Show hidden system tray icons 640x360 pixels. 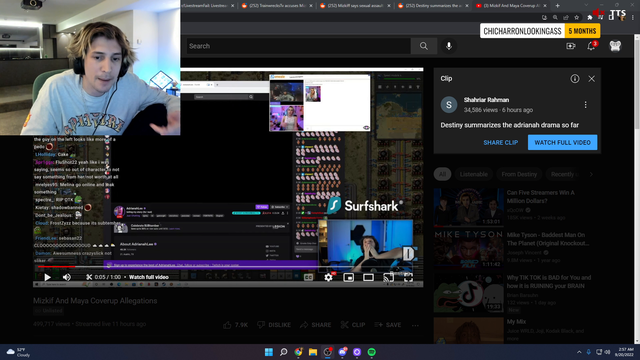579,352
